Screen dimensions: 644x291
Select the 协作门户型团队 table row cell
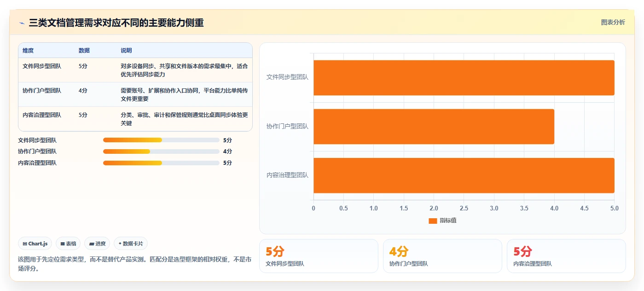click(42, 90)
